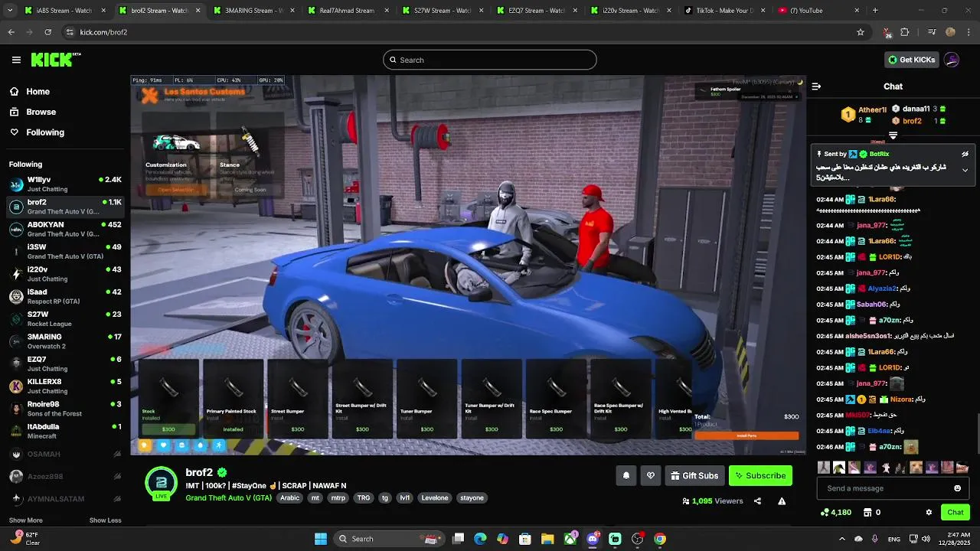The width and height of the screenshot is (980, 551).
Task: Click the Get KICKs button
Action: (x=911, y=60)
